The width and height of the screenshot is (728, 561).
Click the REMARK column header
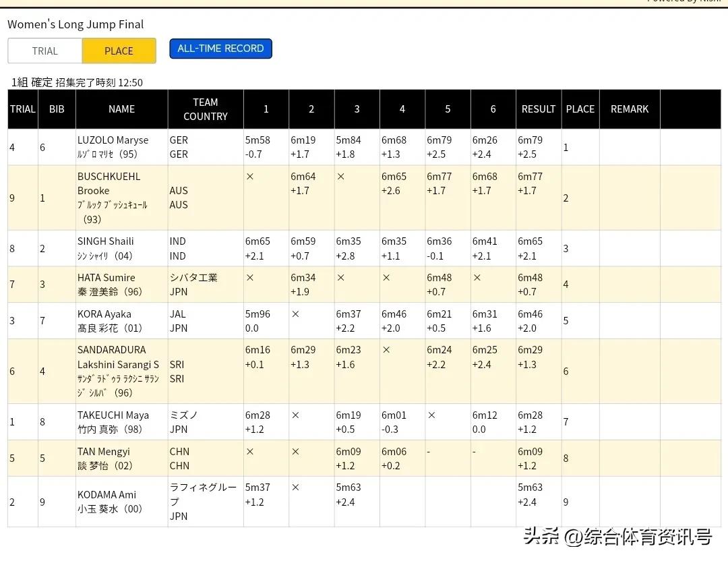630,109
